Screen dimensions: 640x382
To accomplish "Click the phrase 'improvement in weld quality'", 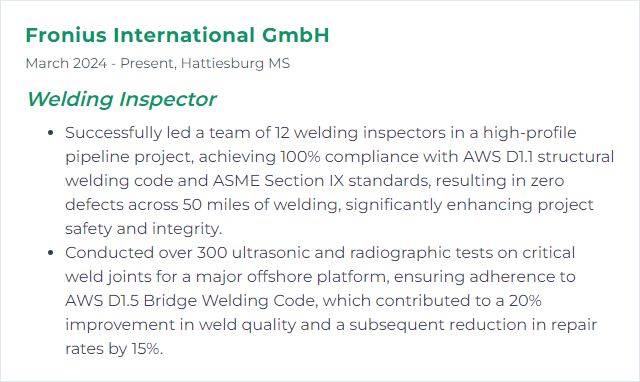I will click(180, 325).
